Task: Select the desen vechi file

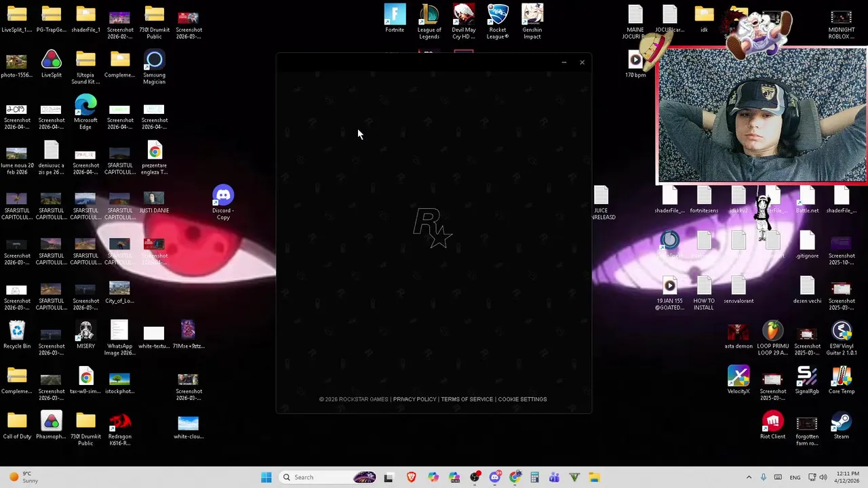Action: [807, 290]
